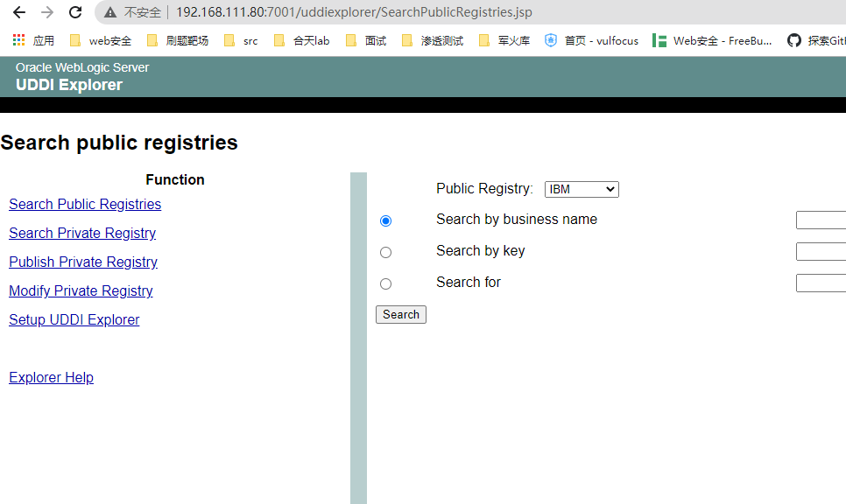Open Search Private Registry link

(82, 233)
